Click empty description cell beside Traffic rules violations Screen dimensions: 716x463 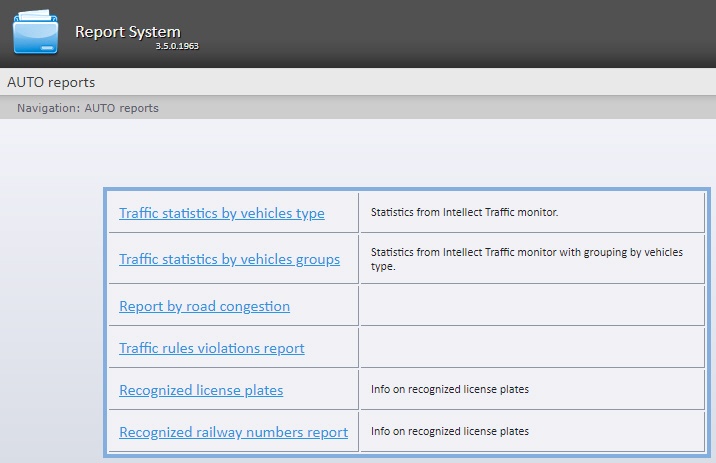532,348
